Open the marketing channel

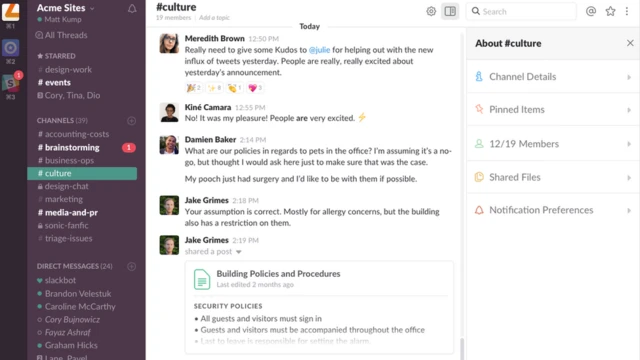60,199
